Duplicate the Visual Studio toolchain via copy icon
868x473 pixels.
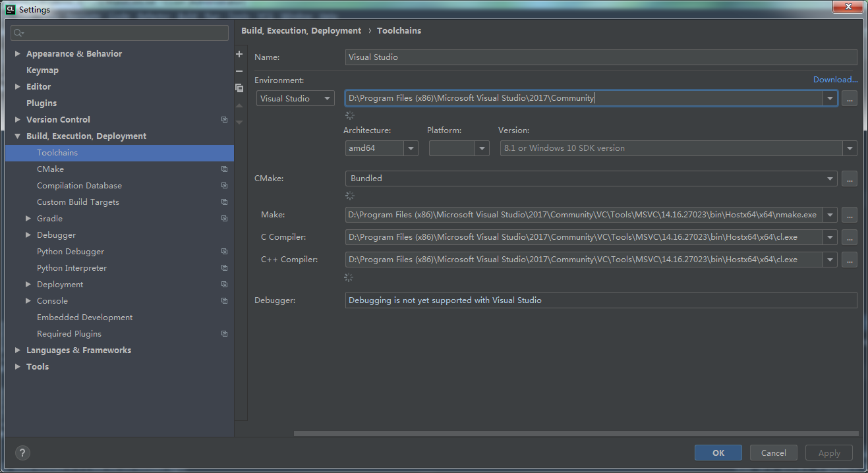pyautogui.click(x=239, y=88)
